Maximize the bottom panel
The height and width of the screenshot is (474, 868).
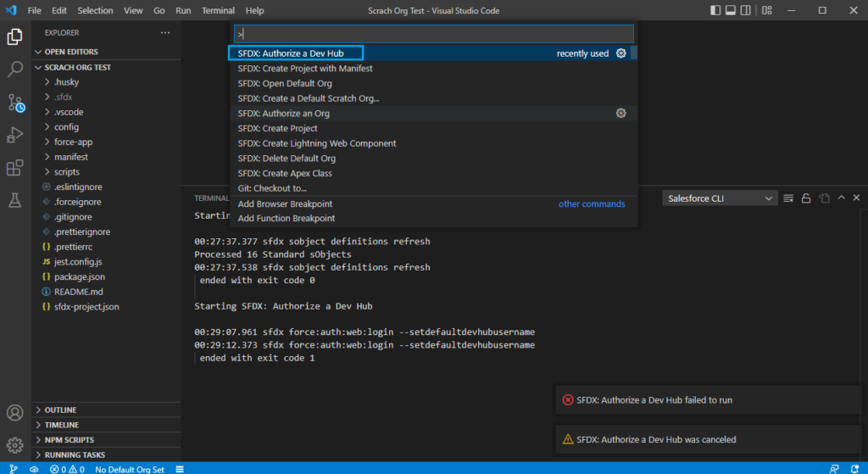tap(842, 198)
